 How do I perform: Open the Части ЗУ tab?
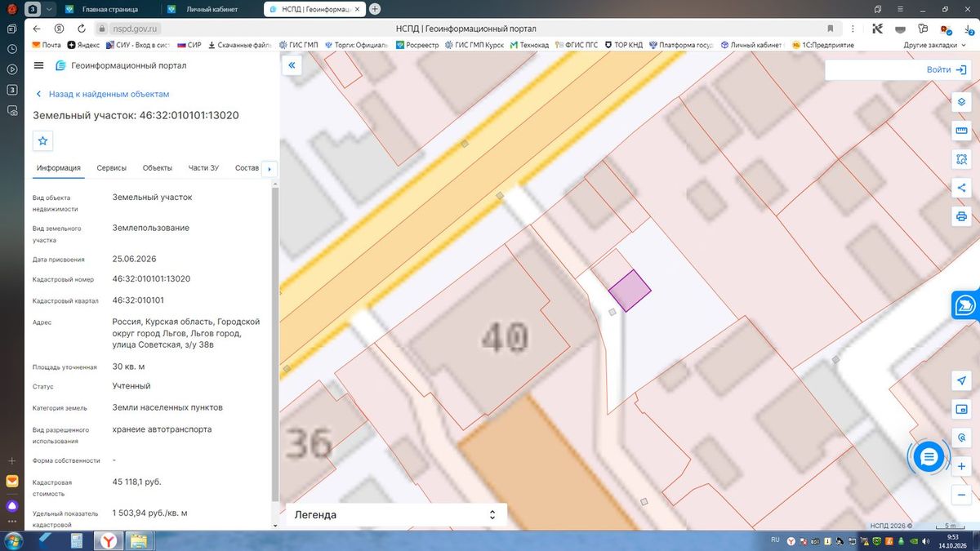pos(203,168)
